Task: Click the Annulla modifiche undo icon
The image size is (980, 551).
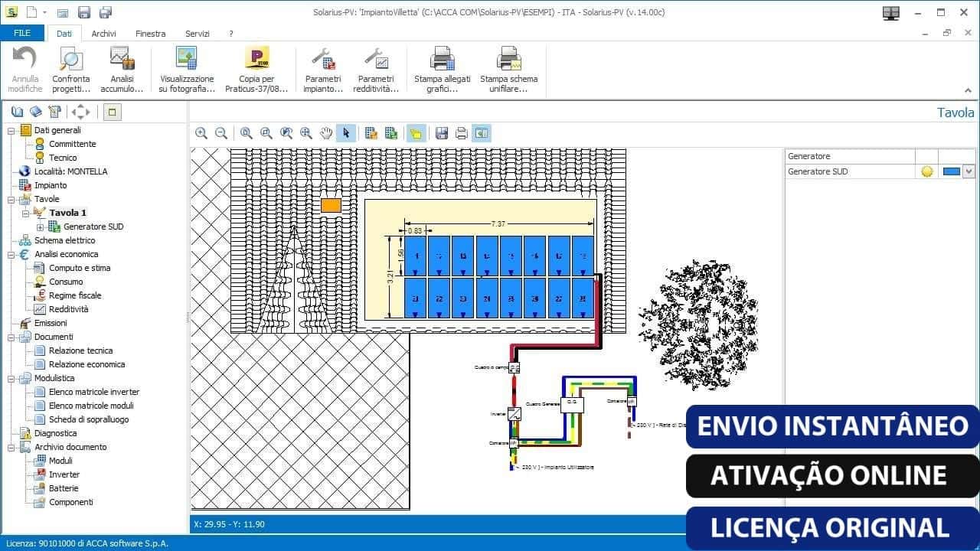Action: point(25,59)
